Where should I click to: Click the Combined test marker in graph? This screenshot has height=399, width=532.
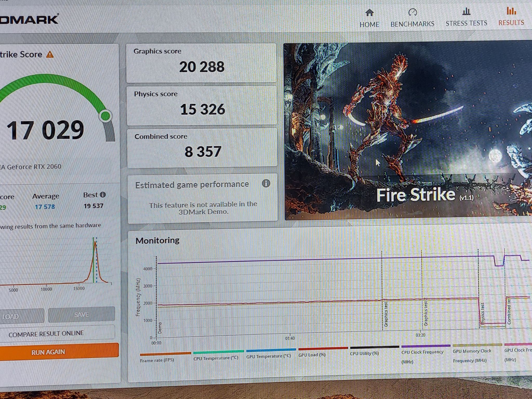(509, 311)
